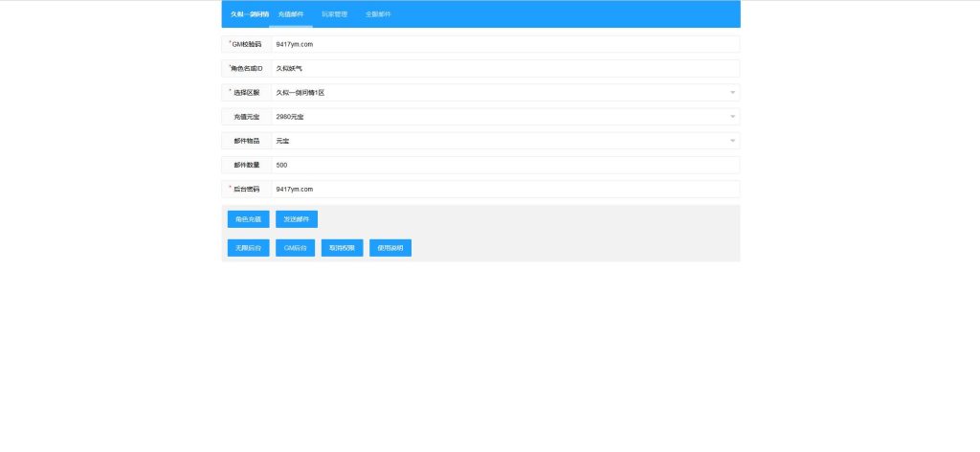Open the 充值元宝 amount dropdown arrow
The width and height of the screenshot is (980, 452).
pos(732,117)
